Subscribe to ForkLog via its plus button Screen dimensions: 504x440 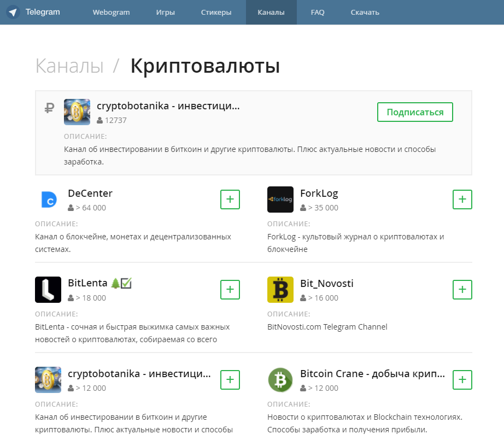coord(462,200)
